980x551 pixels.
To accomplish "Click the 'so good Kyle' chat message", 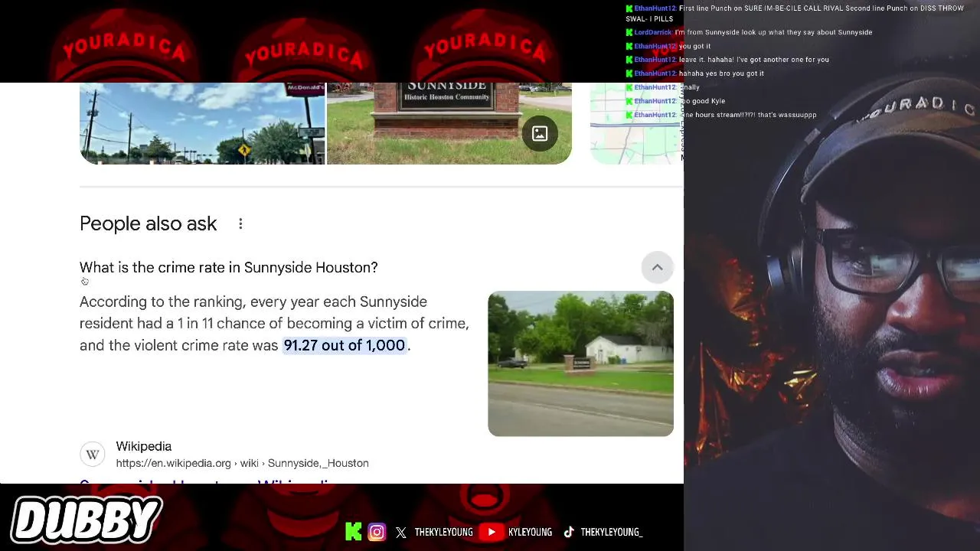I will pos(702,101).
